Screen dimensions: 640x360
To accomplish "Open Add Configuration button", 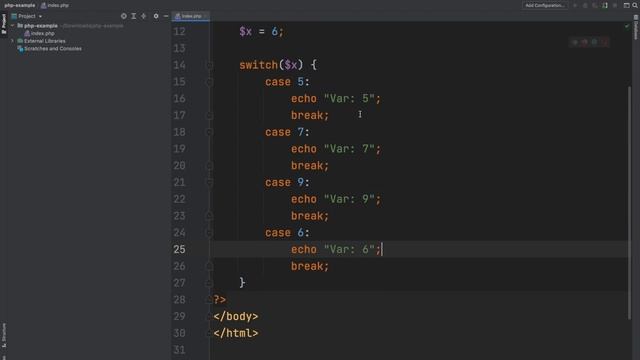I will pos(545,5).
